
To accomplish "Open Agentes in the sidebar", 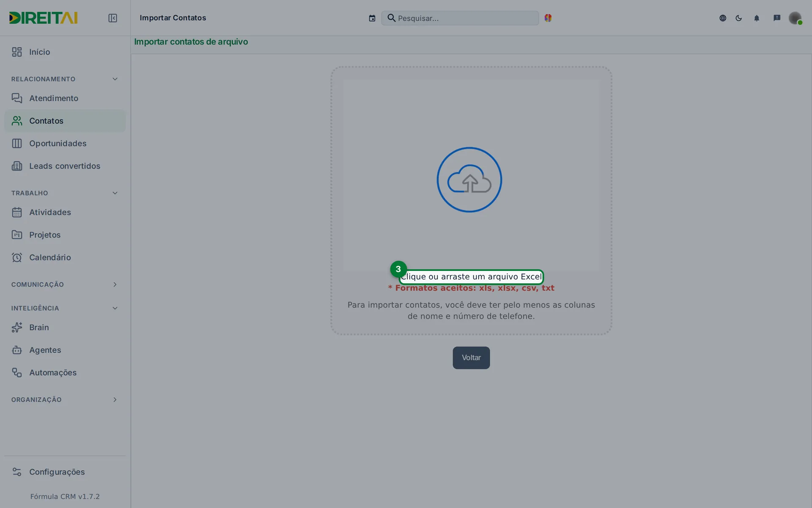I will coord(65,350).
